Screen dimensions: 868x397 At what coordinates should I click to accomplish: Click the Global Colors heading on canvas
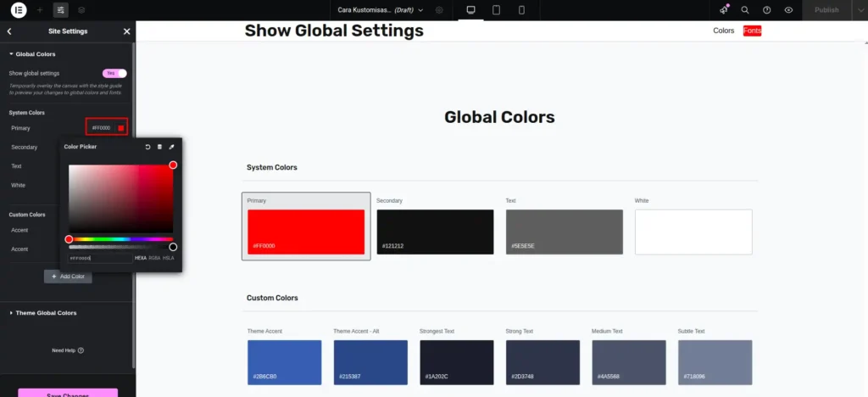499,117
